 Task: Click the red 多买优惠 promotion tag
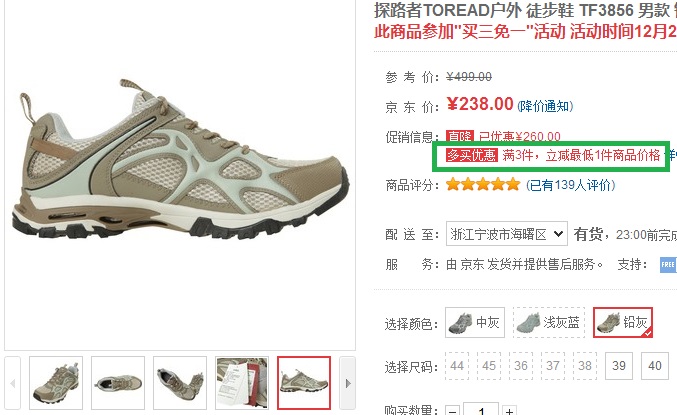[472, 155]
